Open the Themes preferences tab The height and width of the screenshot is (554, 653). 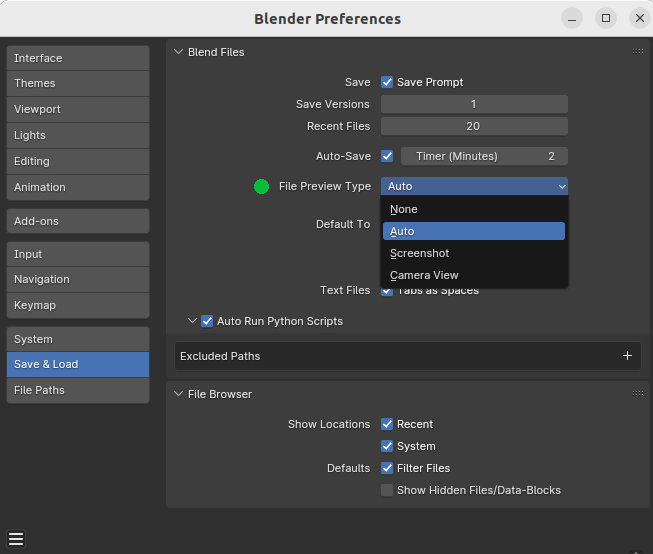78,83
